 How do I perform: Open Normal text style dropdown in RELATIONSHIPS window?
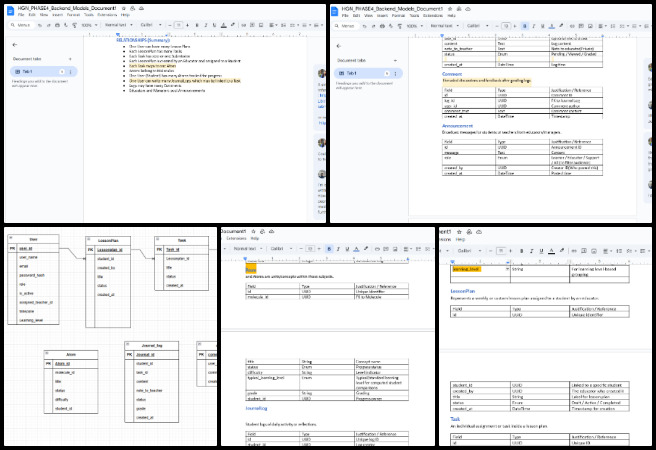[118, 25]
